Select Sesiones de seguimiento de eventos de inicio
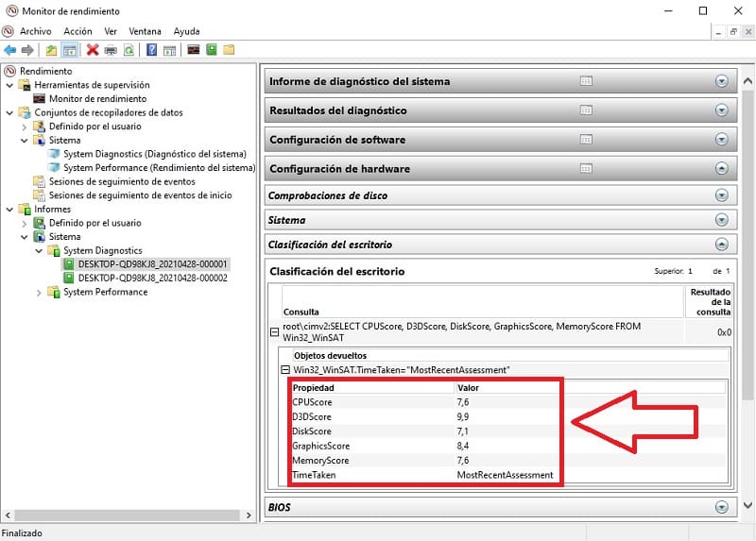The image size is (756, 541). [140, 195]
